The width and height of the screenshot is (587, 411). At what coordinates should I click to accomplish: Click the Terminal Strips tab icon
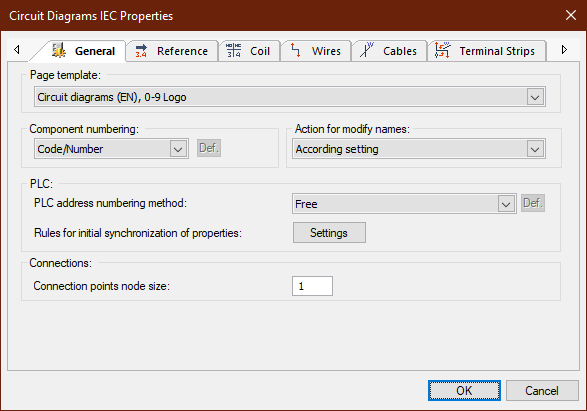coord(442,50)
